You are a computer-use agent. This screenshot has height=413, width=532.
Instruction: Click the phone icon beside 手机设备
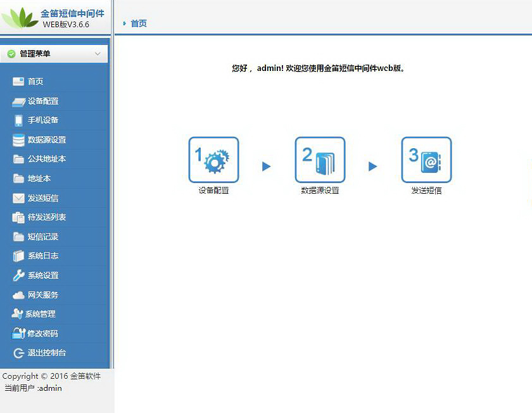point(18,120)
